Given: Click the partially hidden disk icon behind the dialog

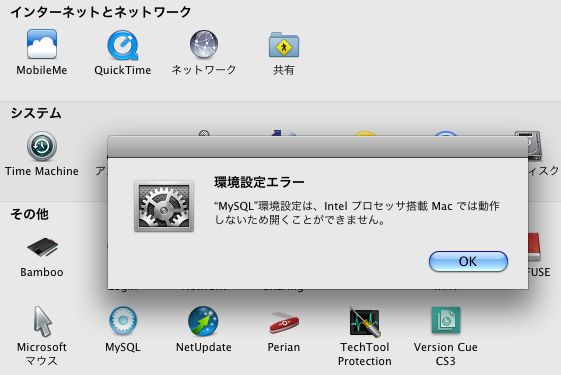Looking at the screenshot, I should [x=533, y=145].
